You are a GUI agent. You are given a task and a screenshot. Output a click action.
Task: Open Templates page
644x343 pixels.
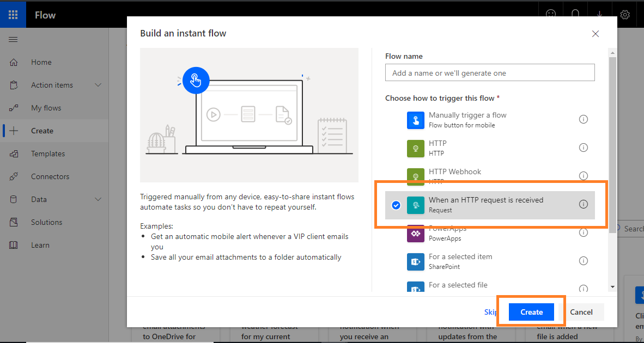pyautogui.click(x=47, y=154)
